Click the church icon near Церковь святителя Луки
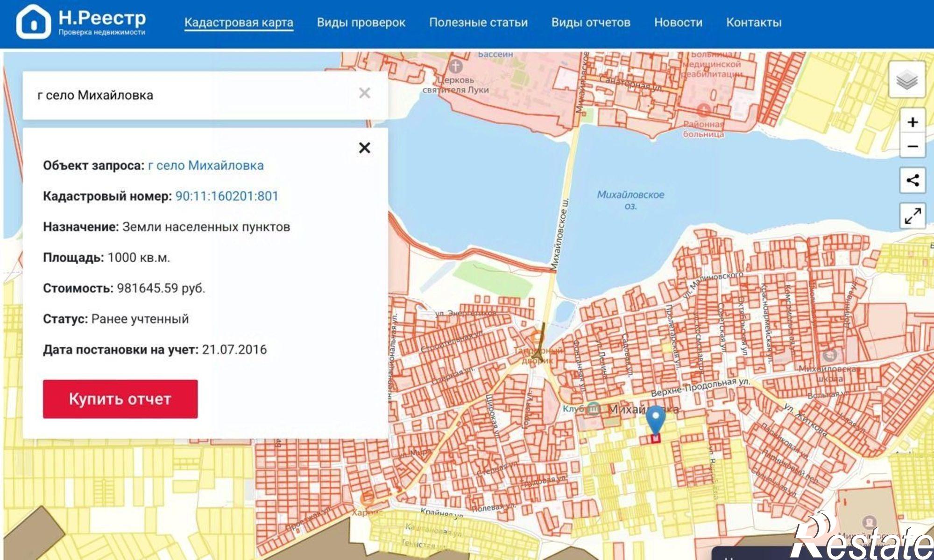934x560 pixels. click(x=456, y=66)
